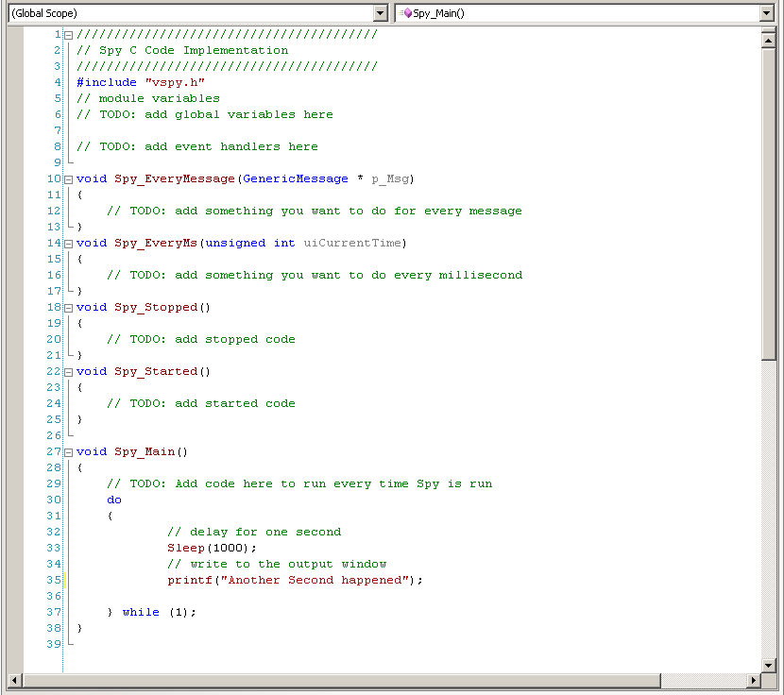Collapse the Spy_EveryMs function block
This screenshot has width=784, height=695.
tap(68, 243)
